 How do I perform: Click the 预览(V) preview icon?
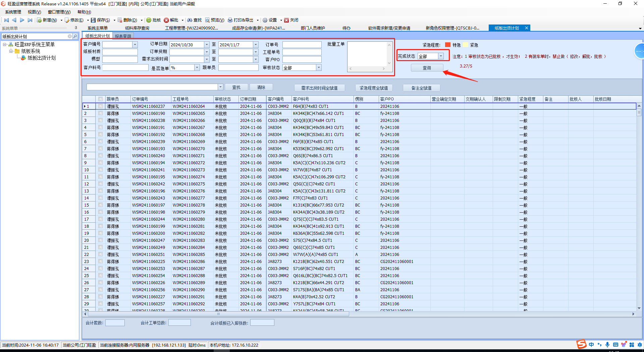(208, 20)
